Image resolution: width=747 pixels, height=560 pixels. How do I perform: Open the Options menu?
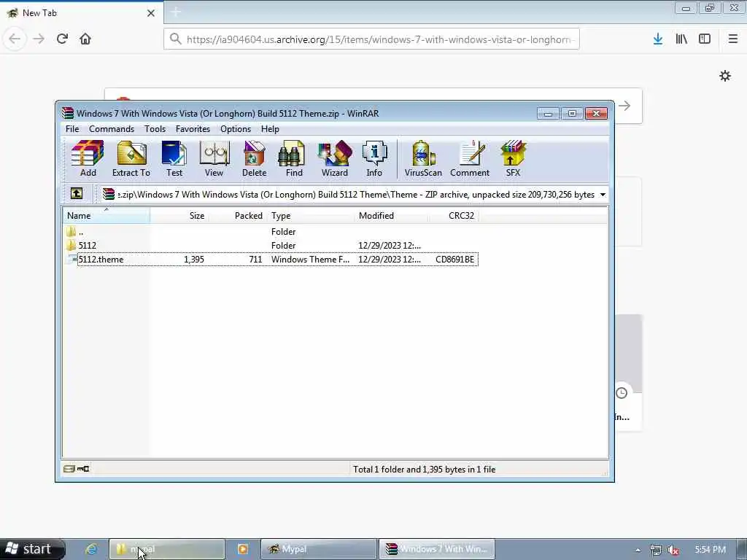coord(236,129)
